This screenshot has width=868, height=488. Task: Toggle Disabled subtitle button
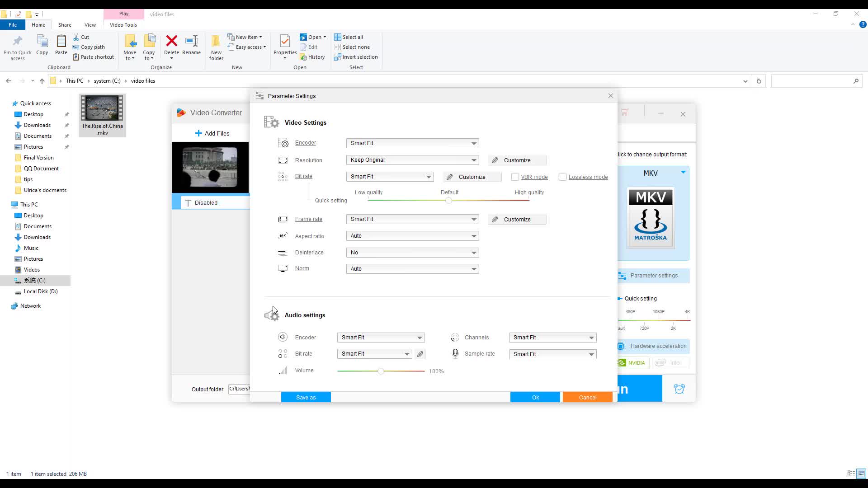coord(206,202)
